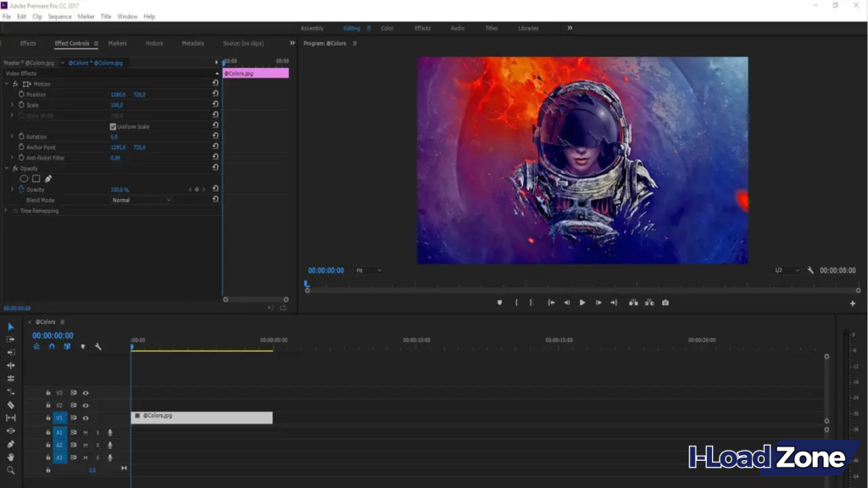
Task: Toggle Linked Selection in timeline
Action: (67, 347)
